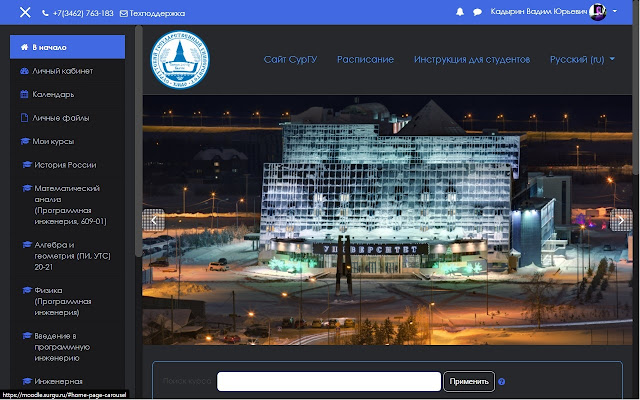Click course icon beside Инженерная
This screenshot has height=400, width=640.
27,381
